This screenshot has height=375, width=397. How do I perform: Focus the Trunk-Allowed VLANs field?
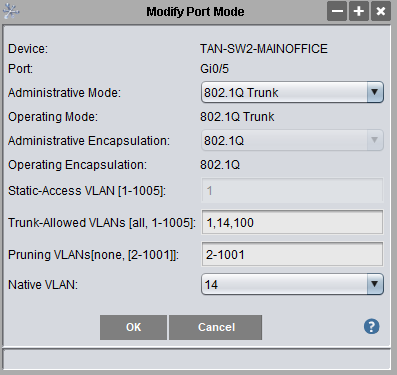(x=292, y=222)
